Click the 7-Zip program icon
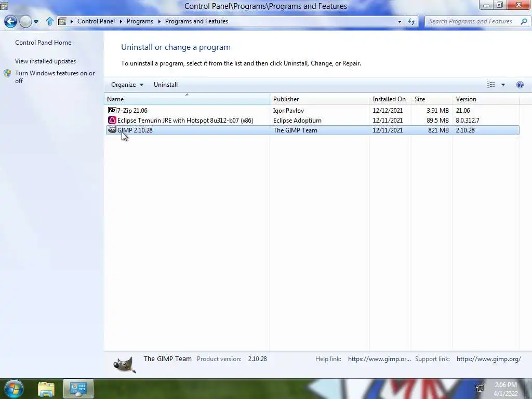This screenshot has height=399, width=532. [112, 110]
